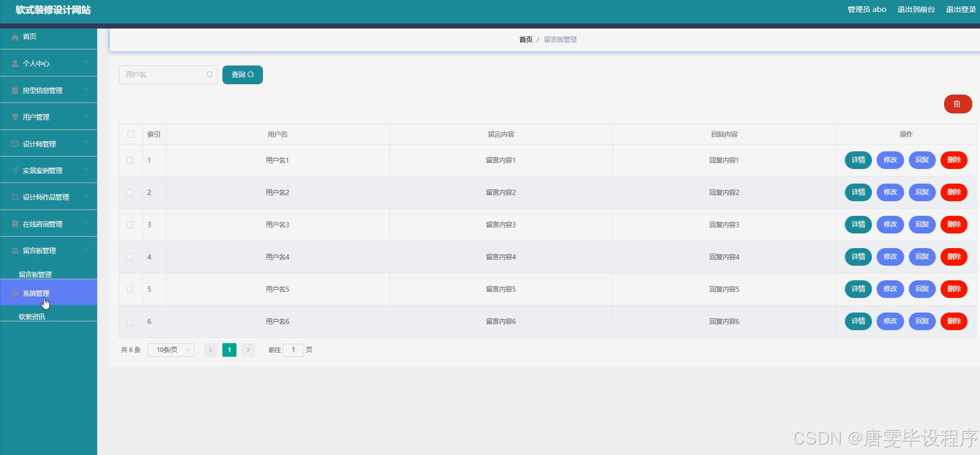Screen dimensions: 980x455
Task: Check the checkbox for row 用户名3
Action: click(x=130, y=225)
